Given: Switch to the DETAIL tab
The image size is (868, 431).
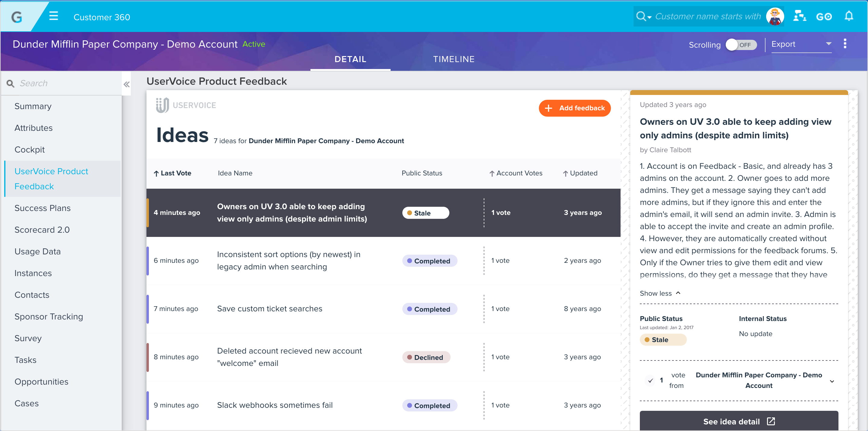Looking at the screenshot, I should (x=350, y=59).
